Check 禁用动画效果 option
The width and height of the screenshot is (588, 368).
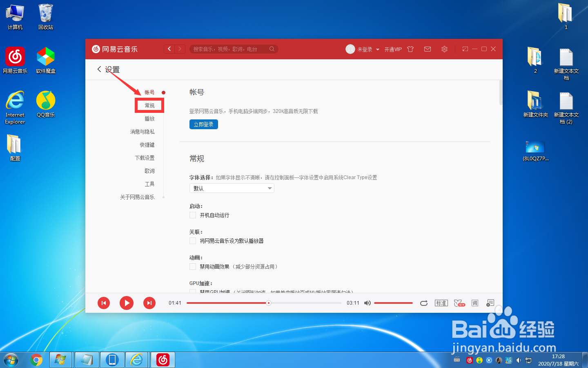(193, 267)
